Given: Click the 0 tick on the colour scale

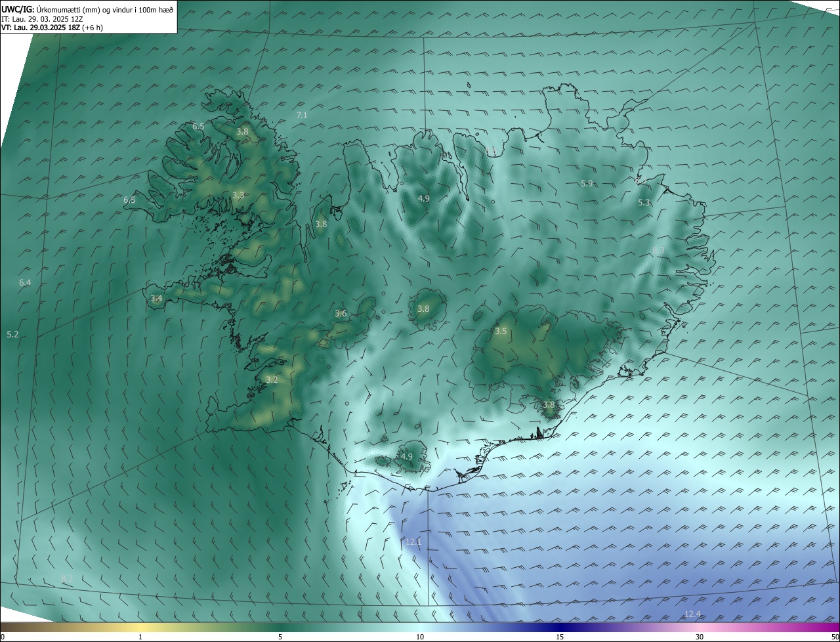Looking at the screenshot, I should coord(3,637).
